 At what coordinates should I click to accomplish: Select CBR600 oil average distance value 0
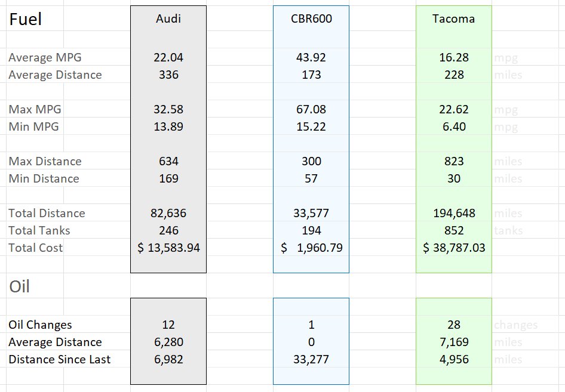(311, 342)
